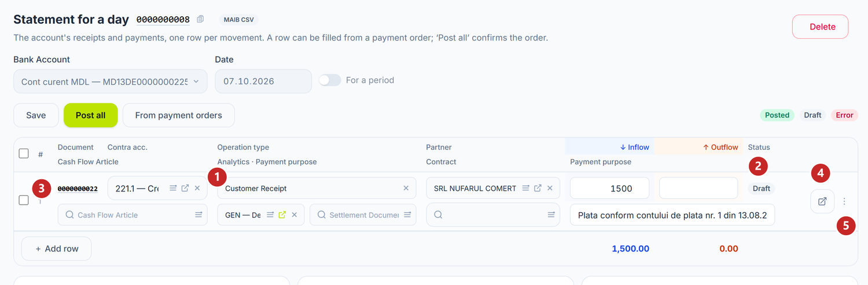
Task: Expand the Bank Account dropdown
Action: (x=111, y=82)
